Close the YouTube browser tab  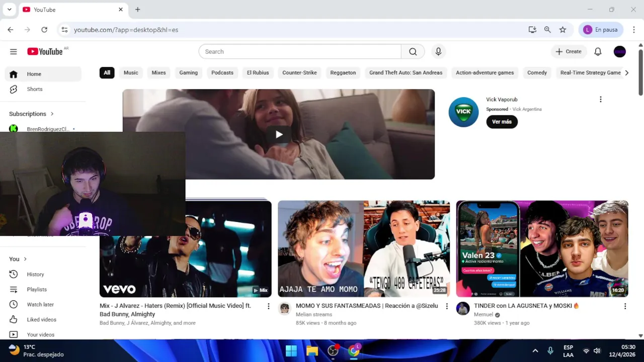121,10
